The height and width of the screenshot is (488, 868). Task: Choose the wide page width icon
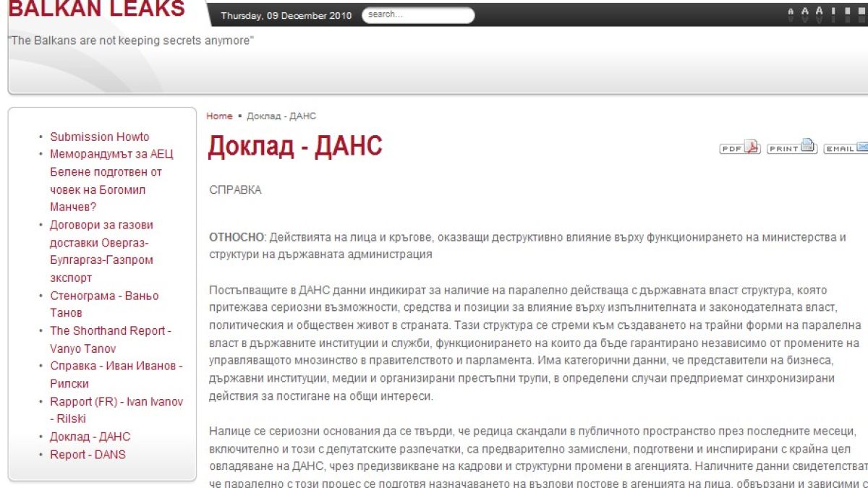(x=861, y=12)
